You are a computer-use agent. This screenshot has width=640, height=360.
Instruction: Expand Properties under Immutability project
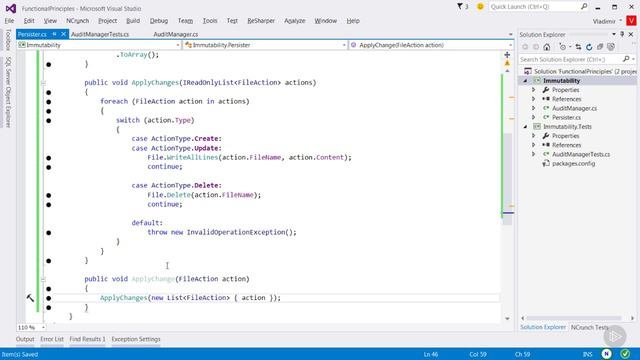(533, 90)
